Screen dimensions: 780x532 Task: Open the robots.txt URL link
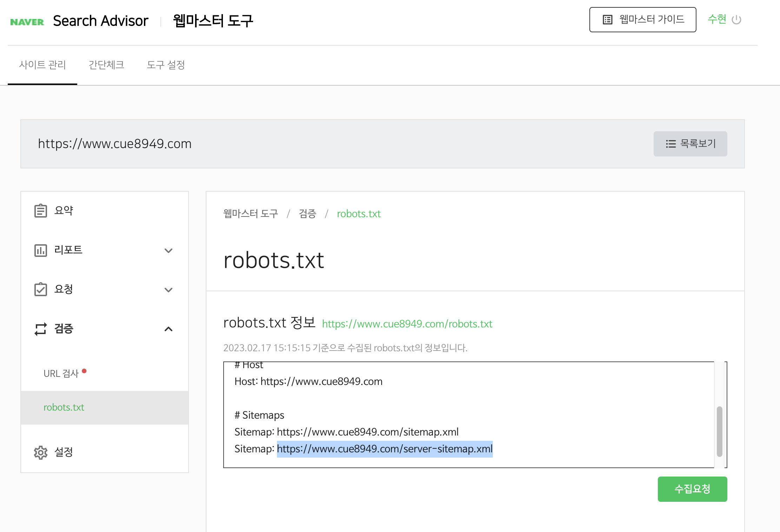[x=407, y=324]
